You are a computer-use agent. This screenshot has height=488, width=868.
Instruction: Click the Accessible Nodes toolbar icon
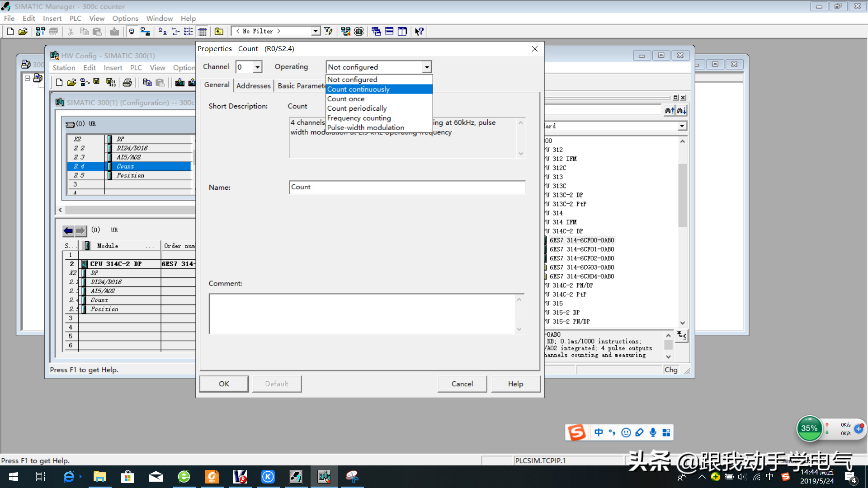pos(40,31)
